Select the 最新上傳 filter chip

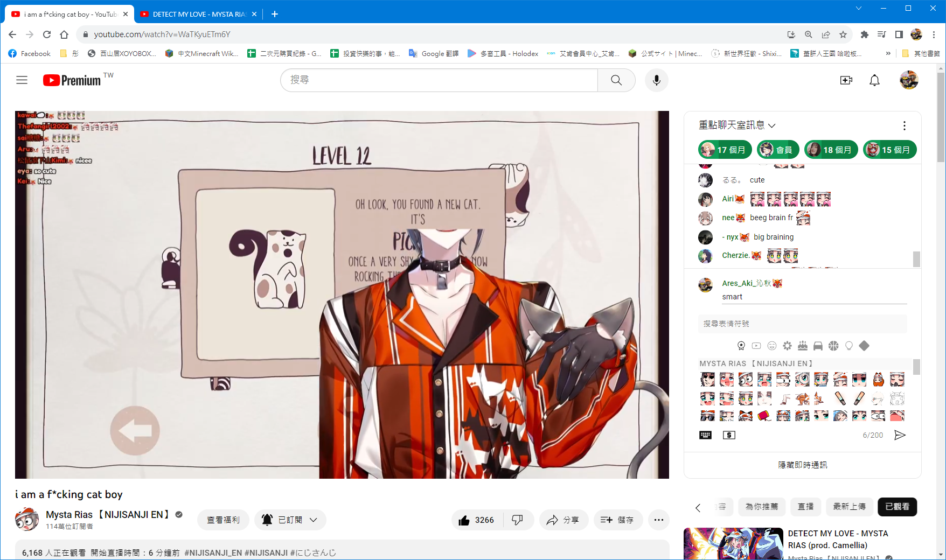849,507
